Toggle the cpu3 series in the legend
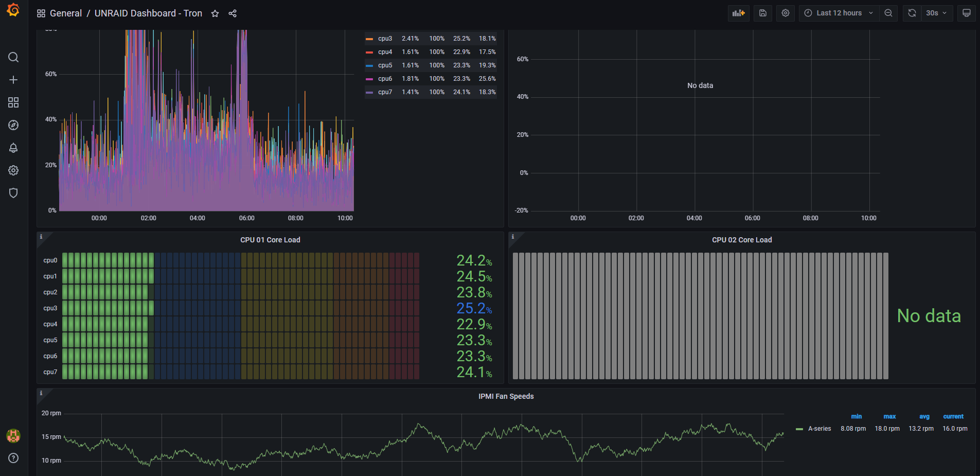 pos(385,39)
